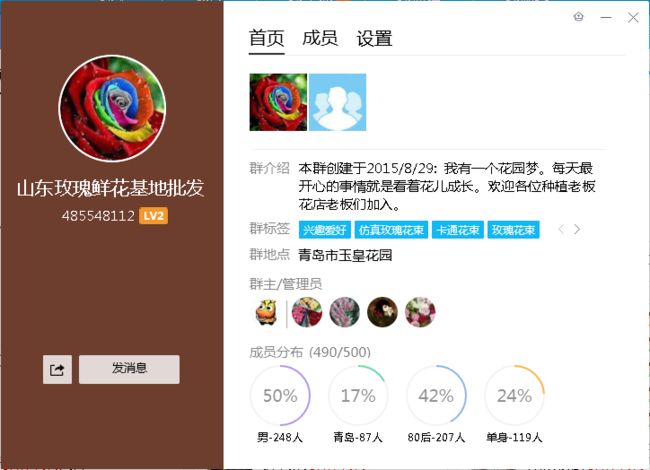Click the dark flower admin avatar
Image resolution: width=650 pixels, height=470 pixels.
click(382, 312)
